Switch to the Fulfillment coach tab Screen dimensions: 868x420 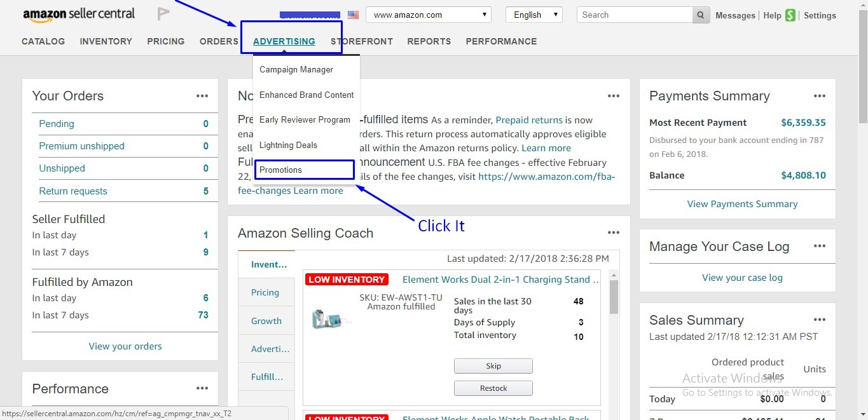tap(266, 377)
